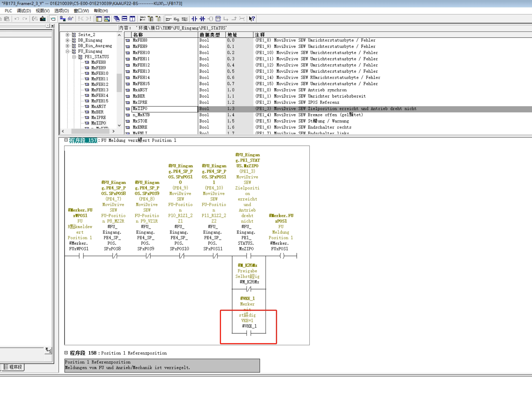Click the 程序段 tab at bottom

tap(13, 367)
